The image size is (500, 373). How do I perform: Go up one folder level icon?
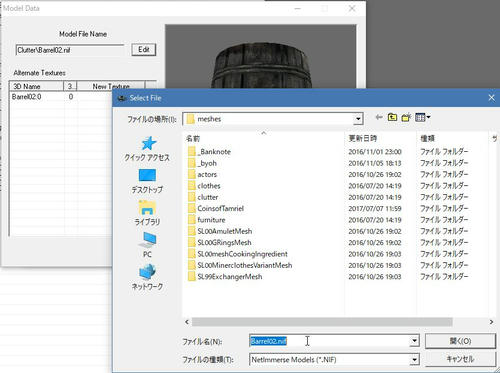(x=392, y=117)
